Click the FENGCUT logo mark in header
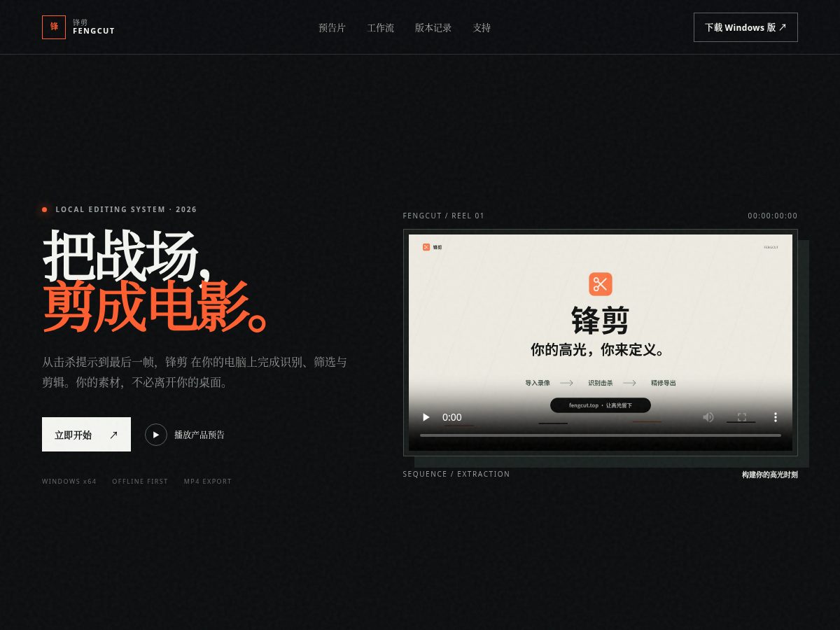The width and height of the screenshot is (840, 630). 54,27
